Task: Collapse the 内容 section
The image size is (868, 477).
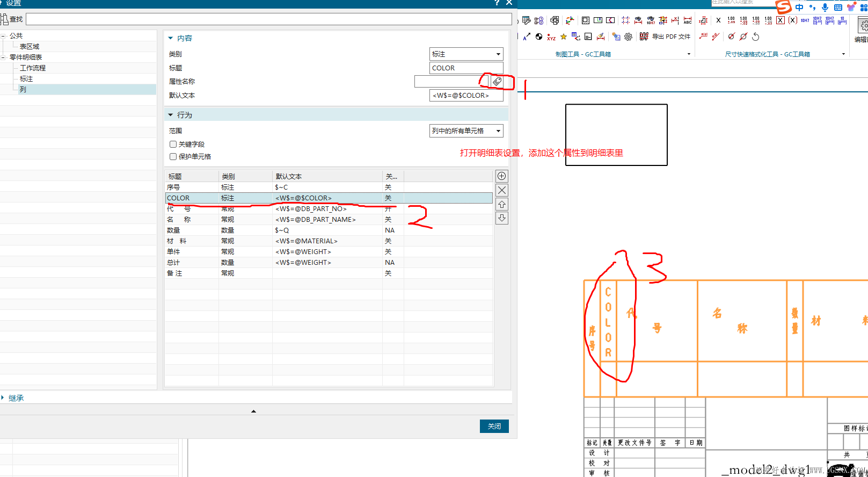Action: click(171, 38)
